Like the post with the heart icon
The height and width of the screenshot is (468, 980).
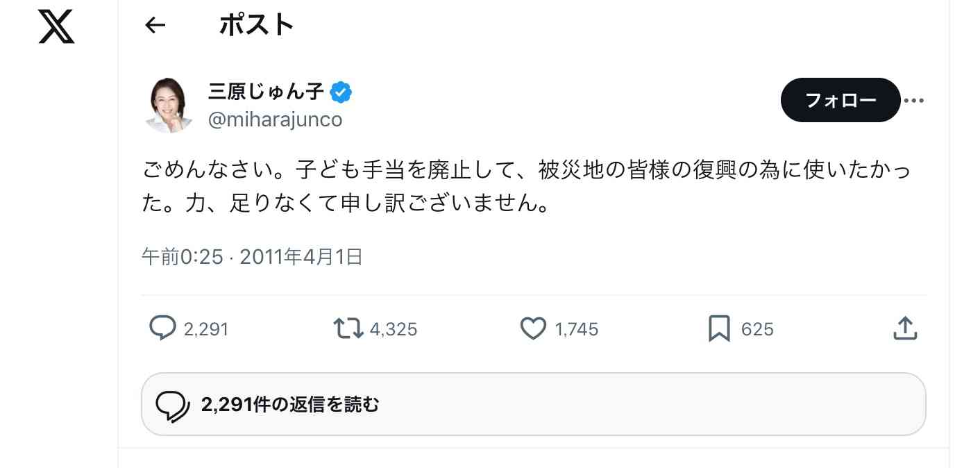[x=533, y=328]
